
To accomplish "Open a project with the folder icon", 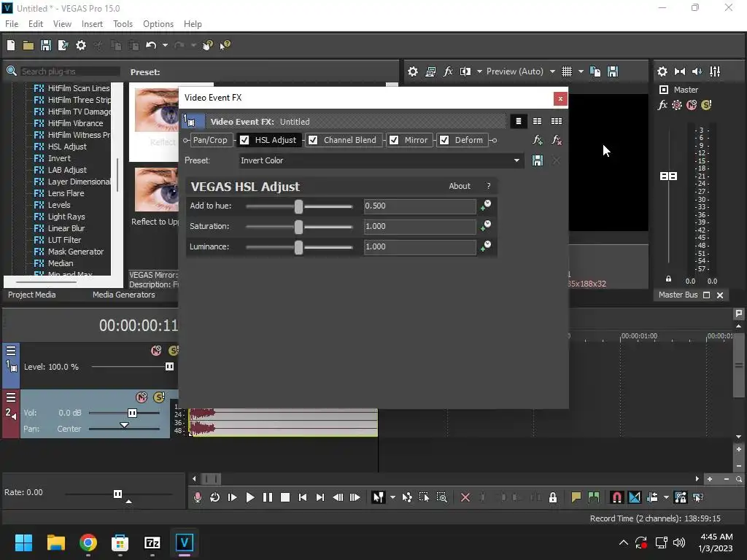I will click(x=28, y=45).
